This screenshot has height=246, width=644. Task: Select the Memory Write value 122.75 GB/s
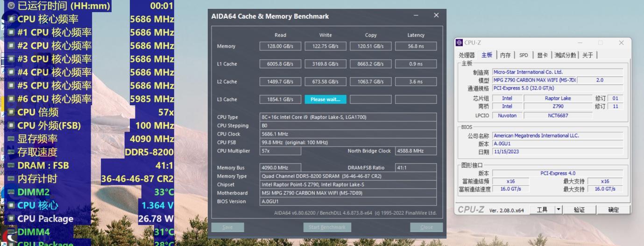tap(326, 46)
